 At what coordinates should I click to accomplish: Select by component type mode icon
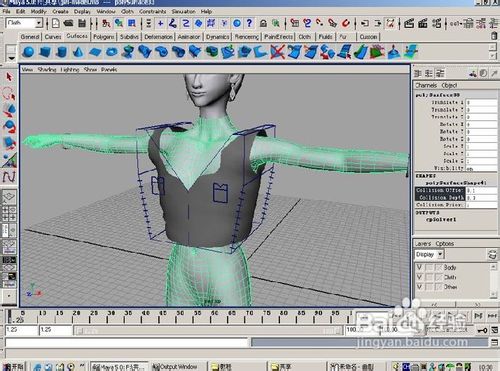pos(132,23)
